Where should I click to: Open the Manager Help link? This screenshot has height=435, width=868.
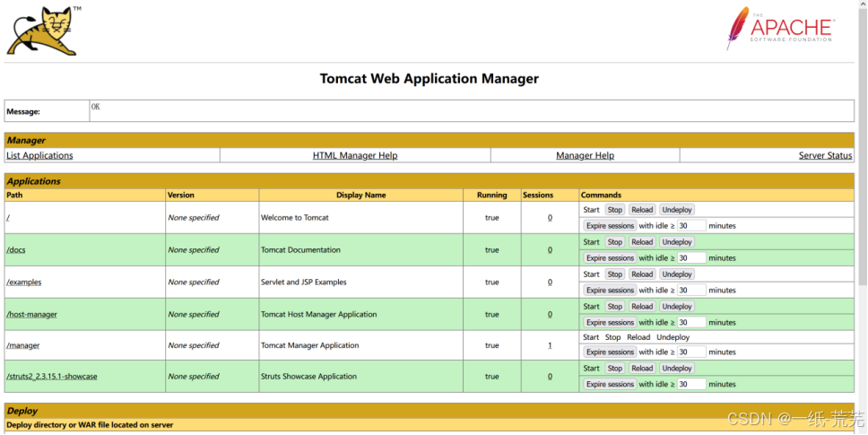585,155
